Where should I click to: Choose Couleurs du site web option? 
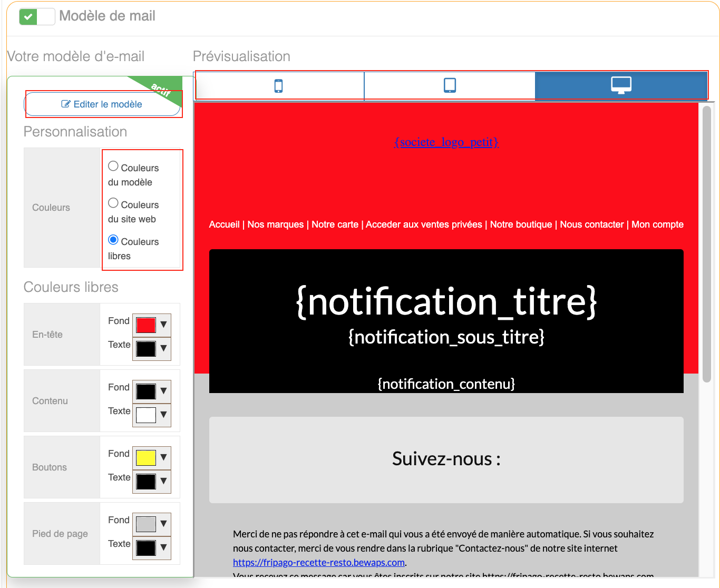pyautogui.click(x=113, y=203)
